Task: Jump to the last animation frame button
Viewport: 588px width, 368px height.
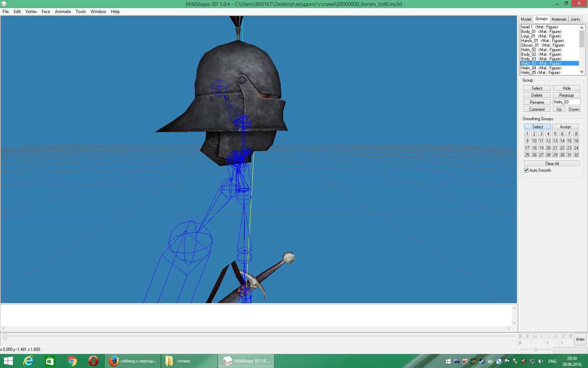Action: tap(570, 336)
